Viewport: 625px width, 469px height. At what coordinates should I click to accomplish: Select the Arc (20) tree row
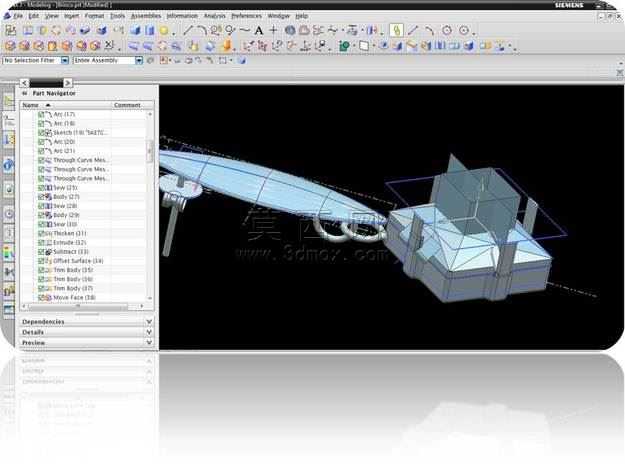[66, 141]
